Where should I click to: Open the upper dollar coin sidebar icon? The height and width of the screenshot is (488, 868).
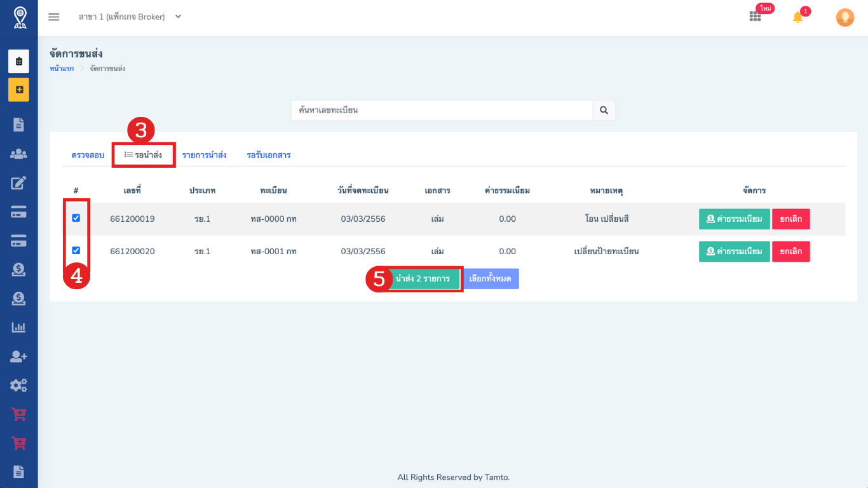[18, 270]
